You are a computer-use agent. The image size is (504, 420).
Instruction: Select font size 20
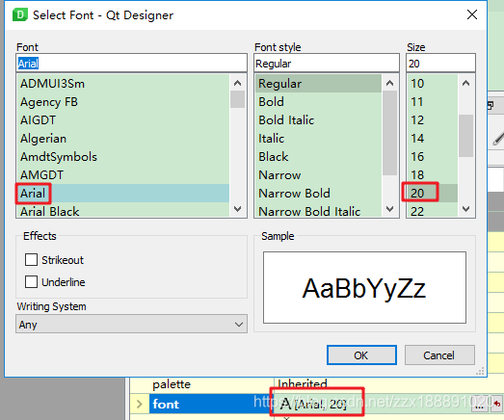[x=433, y=193]
